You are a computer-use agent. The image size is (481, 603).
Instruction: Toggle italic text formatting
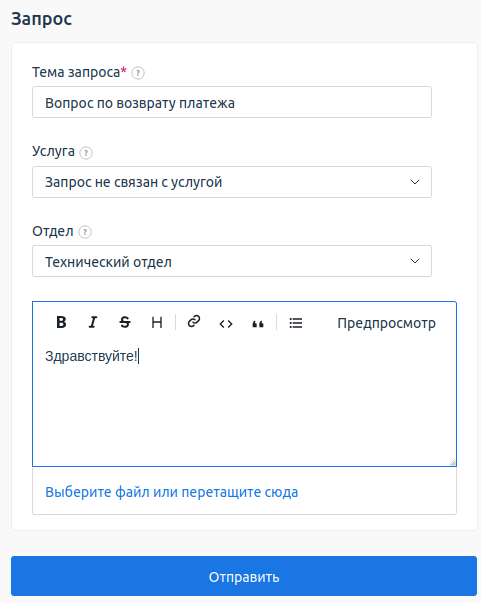pyautogui.click(x=93, y=322)
